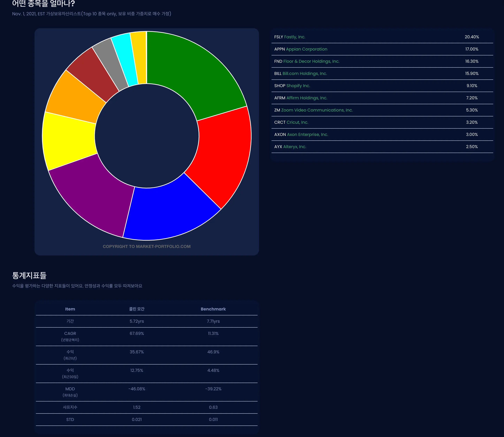Screen dimensions: 504x437
Task: Click the AYX ticker symbol
Action: pyautogui.click(x=278, y=147)
